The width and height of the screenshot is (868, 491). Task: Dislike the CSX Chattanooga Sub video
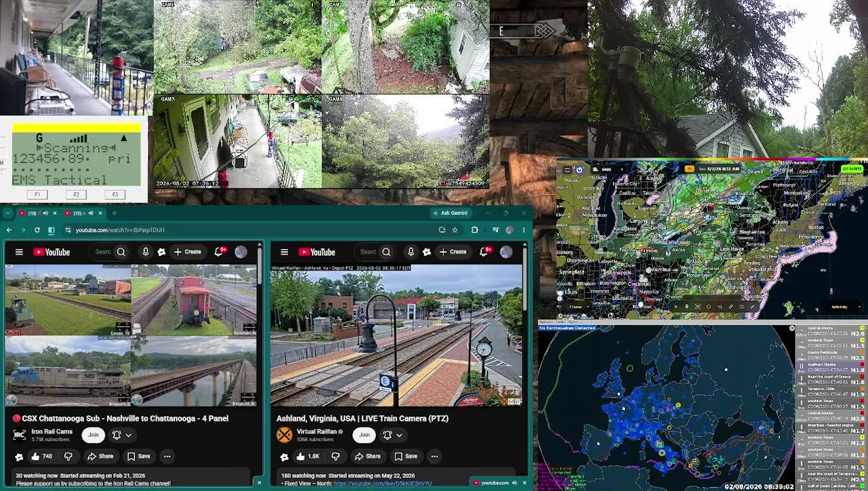(68, 456)
